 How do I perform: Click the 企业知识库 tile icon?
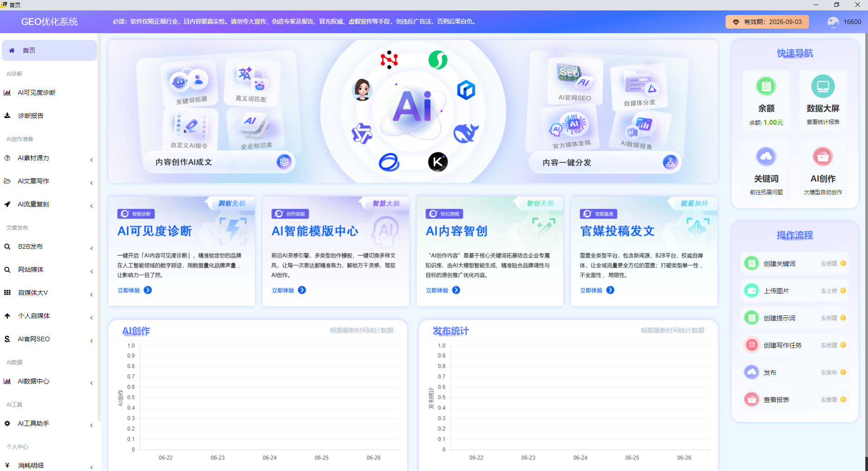point(254,126)
